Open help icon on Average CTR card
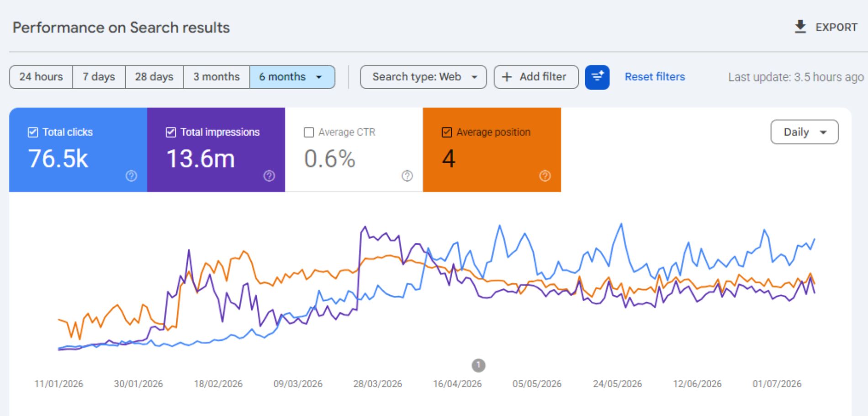Viewport: 868px width, 416px height. point(407,176)
